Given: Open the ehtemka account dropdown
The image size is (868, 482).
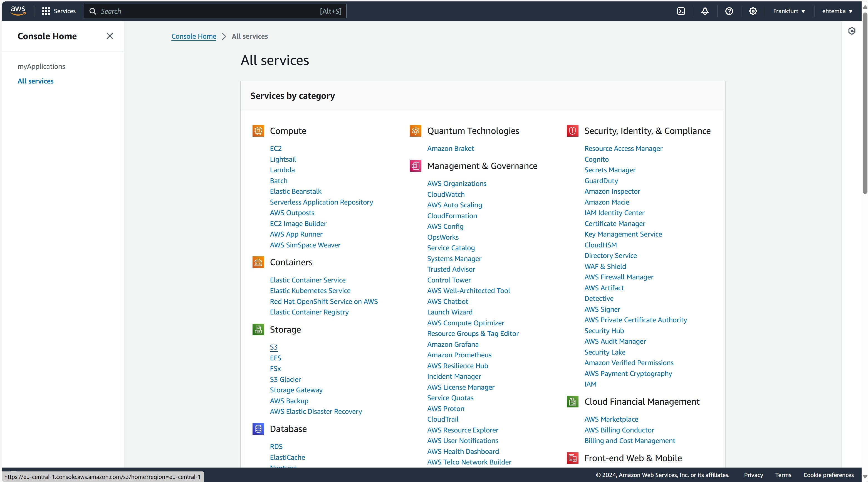Looking at the screenshot, I should (837, 11).
